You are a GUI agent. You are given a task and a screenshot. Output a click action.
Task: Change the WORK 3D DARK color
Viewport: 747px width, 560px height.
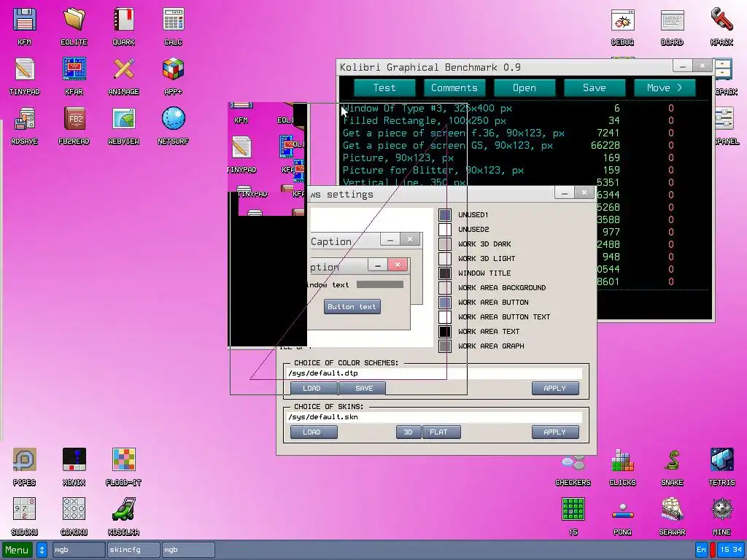click(x=445, y=244)
